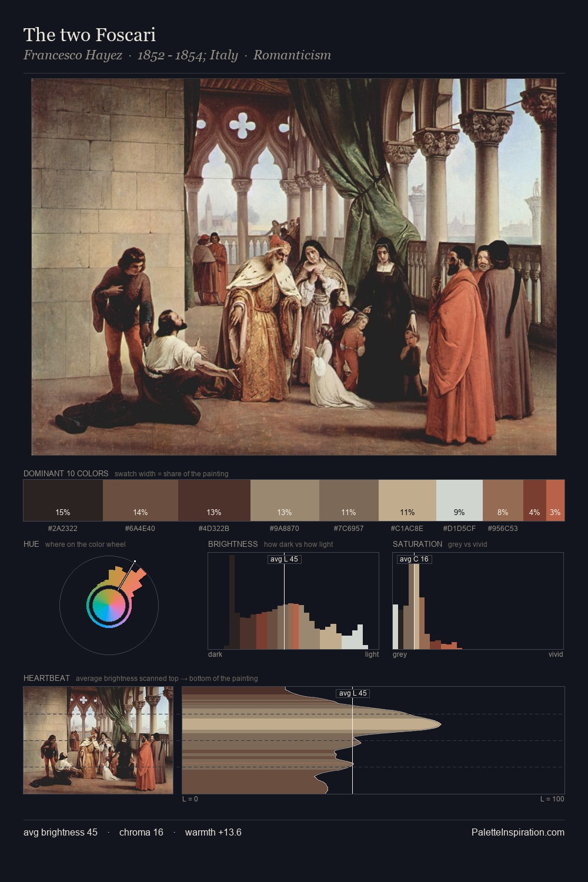Click the 'vivid' axis label under saturation
This screenshot has width=588, height=882.
tap(556, 654)
